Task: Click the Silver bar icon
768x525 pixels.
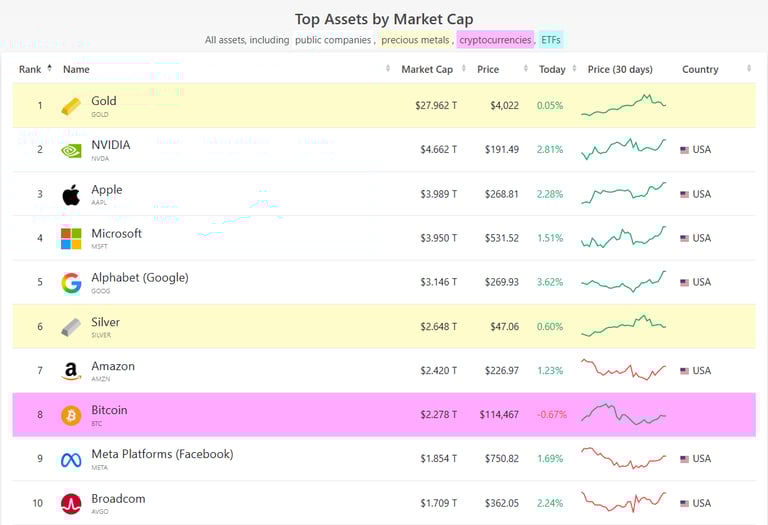Action: (x=71, y=327)
